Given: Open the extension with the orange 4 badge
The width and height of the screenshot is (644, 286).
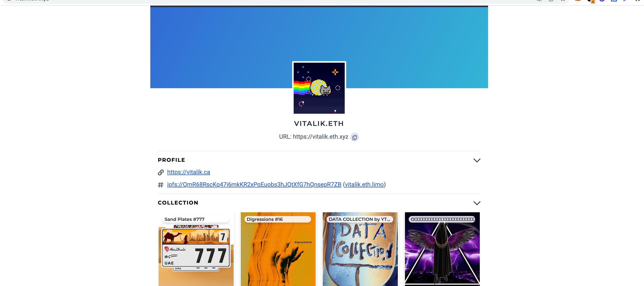Looking at the screenshot, I should tap(590, 1).
